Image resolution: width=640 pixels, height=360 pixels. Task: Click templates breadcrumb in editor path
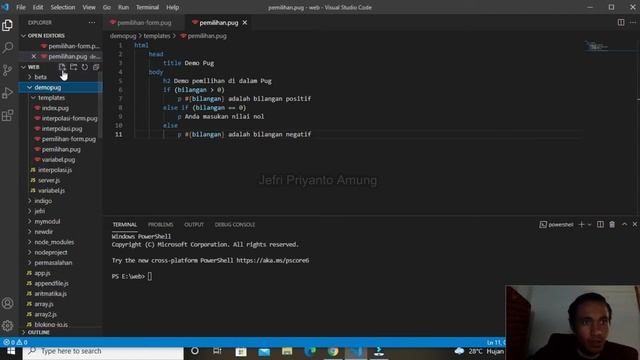157,36
